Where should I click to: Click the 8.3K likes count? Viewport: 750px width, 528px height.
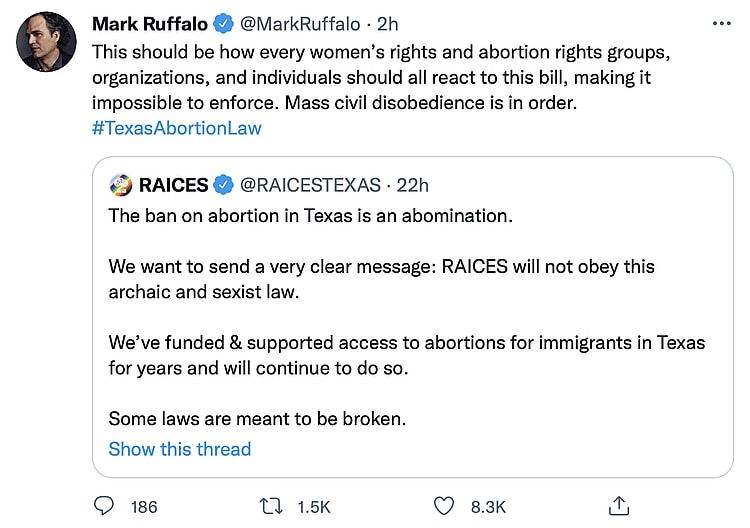tap(488, 507)
